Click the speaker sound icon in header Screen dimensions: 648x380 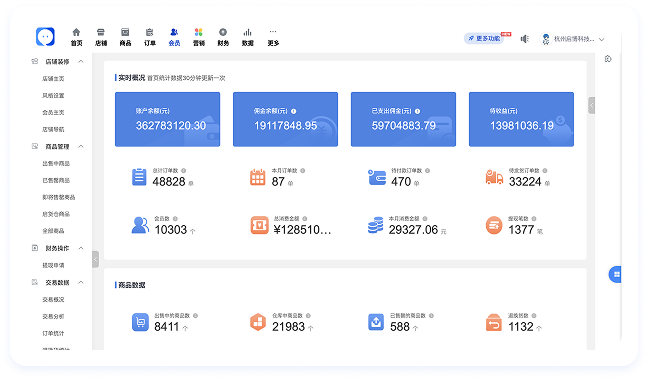click(x=524, y=39)
